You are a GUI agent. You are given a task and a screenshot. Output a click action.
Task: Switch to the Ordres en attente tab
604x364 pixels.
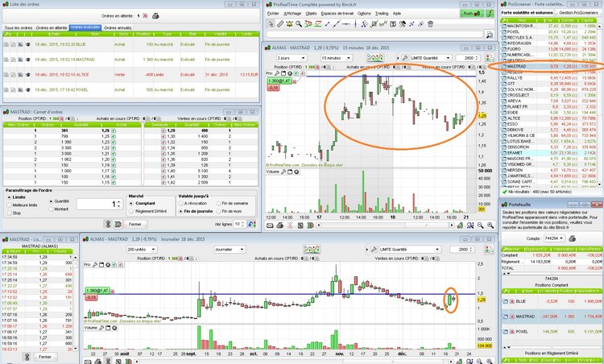pos(52,27)
